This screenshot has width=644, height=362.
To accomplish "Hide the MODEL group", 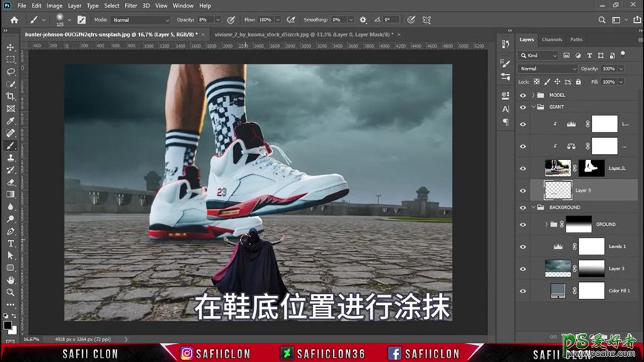I will [x=523, y=95].
